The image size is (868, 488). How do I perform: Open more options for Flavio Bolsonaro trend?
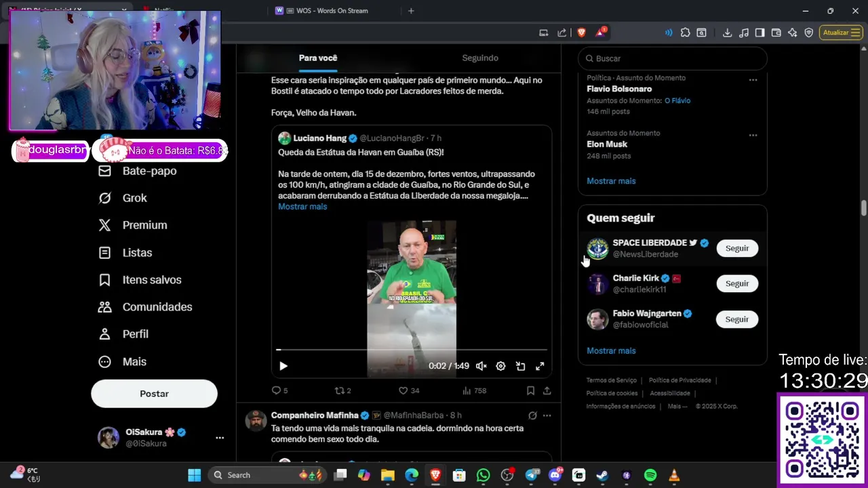[753, 80]
